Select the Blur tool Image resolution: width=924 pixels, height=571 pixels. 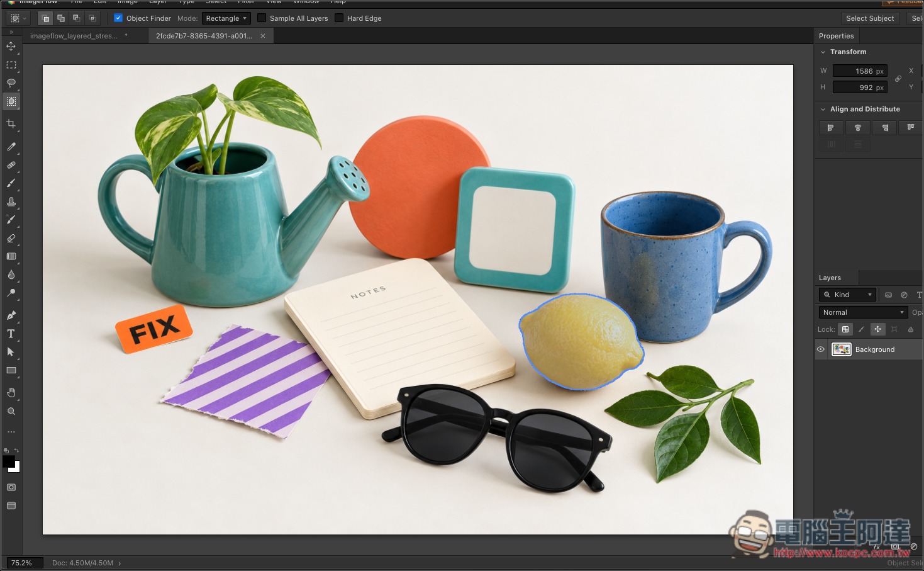pyautogui.click(x=11, y=274)
